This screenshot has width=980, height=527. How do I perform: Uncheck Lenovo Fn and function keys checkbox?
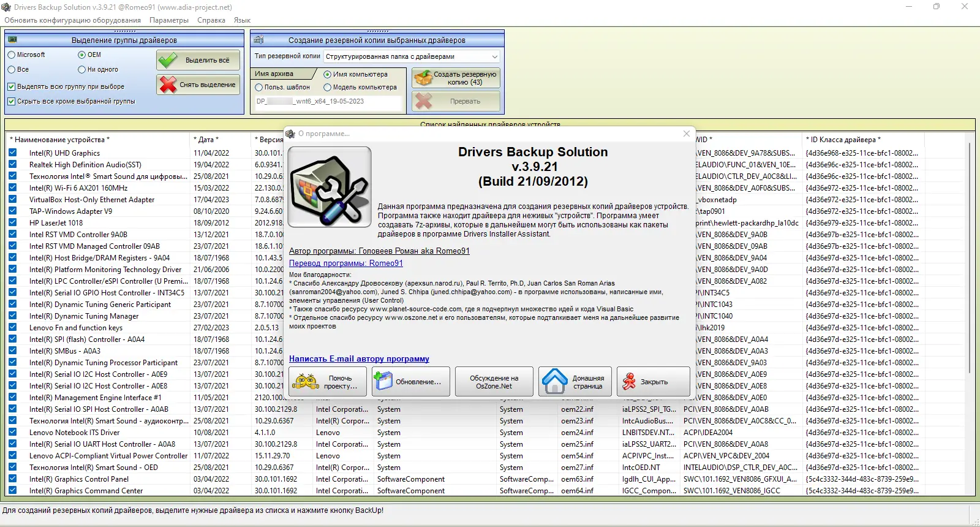(x=13, y=327)
